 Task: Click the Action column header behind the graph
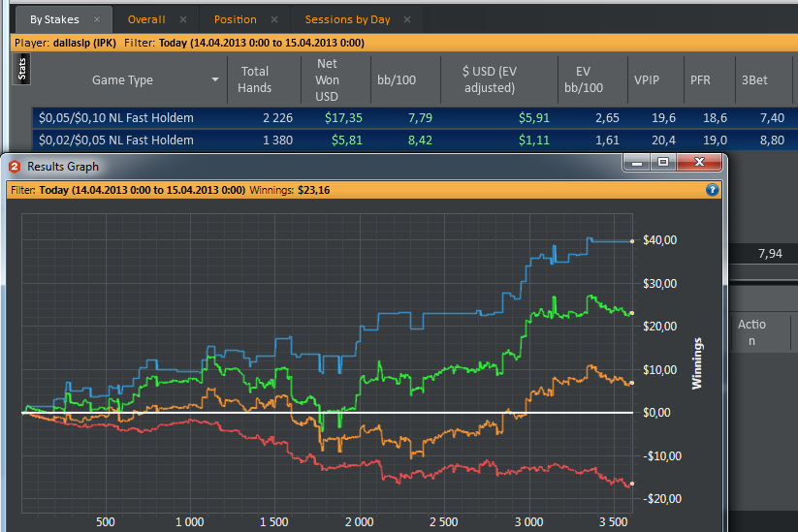tap(751, 332)
